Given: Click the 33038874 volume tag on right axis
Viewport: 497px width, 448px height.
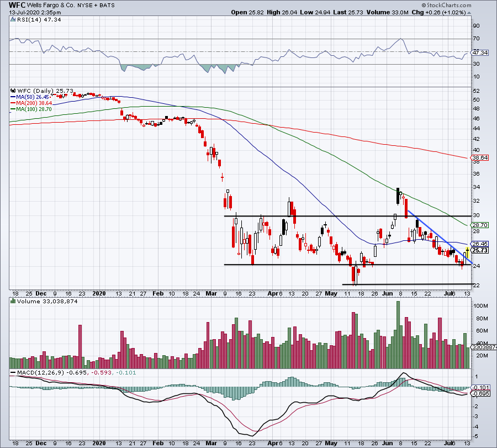Looking at the screenshot, I should [x=484, y=347].
